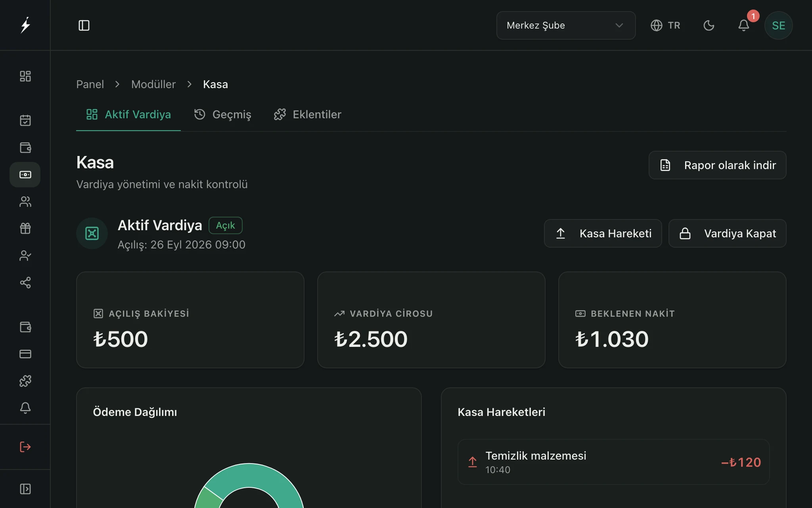Open the TR language selector
Image resolution: width=812 pixels, height=508 pixels.
[x=665, y=25]
